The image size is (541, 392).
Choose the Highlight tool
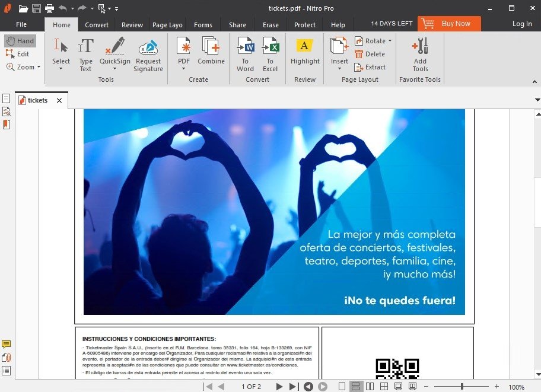(305, 51)
